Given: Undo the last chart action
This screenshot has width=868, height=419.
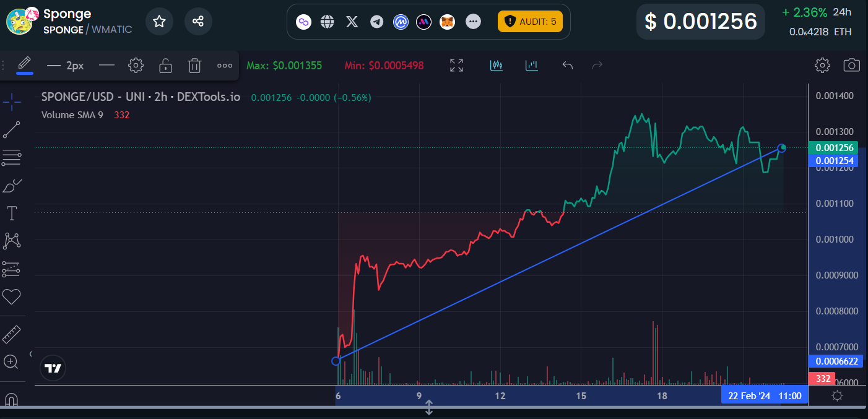Looking at the screenshot, I should [568, 65].
